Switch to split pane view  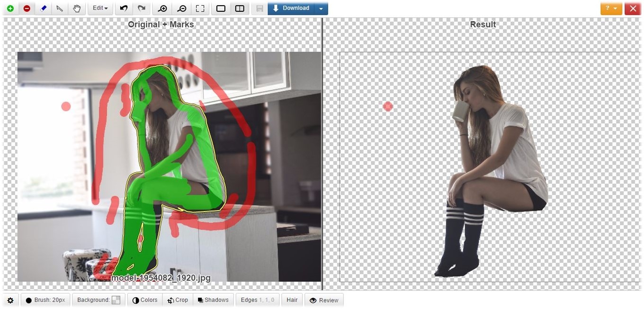coord(240,9)
